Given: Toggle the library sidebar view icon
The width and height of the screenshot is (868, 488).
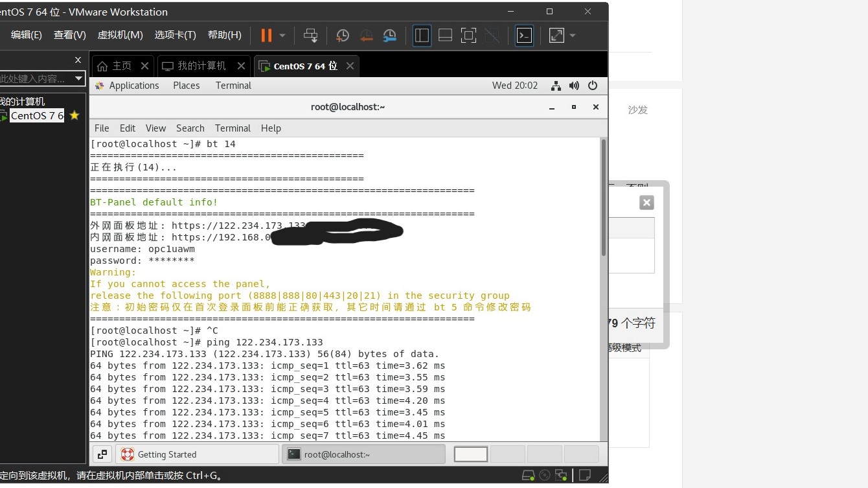Looking at the screenshot, I should pos(422,36).
